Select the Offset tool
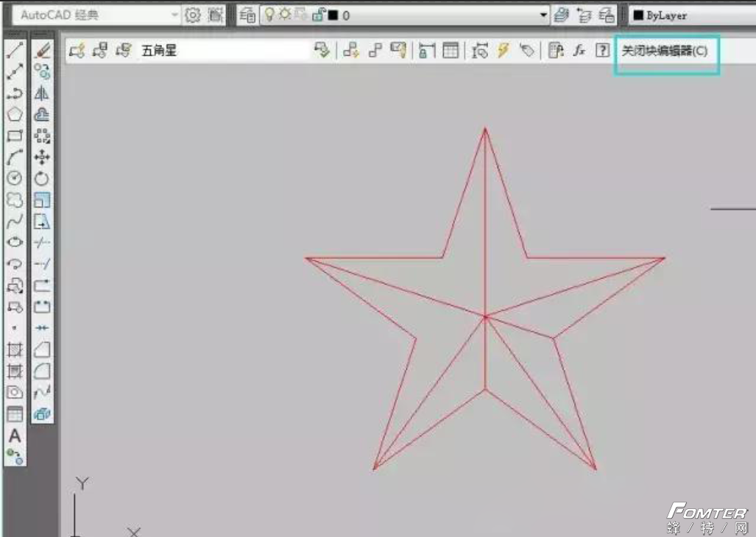 click(x=42, y=114)
